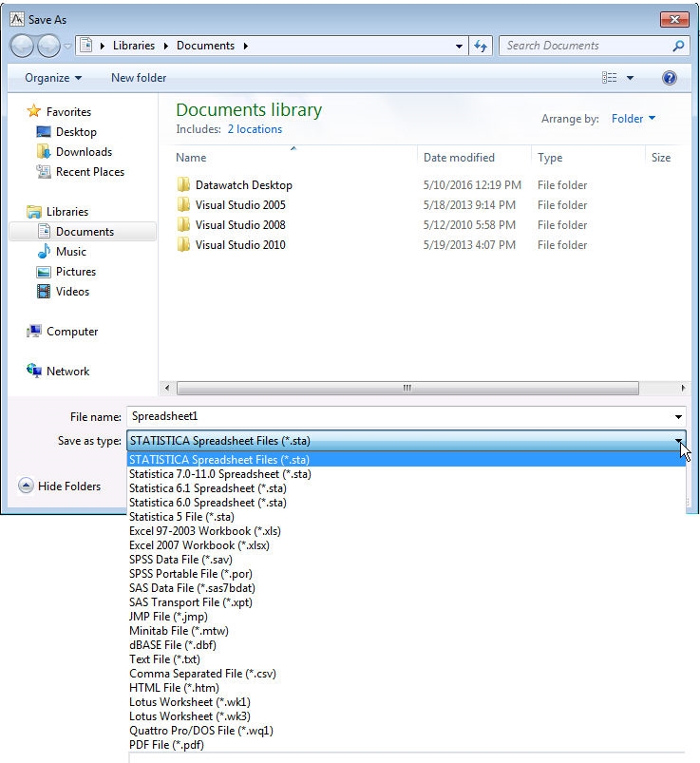
Task: Click the Favorites star icon
Action: (x=33, y=111)
